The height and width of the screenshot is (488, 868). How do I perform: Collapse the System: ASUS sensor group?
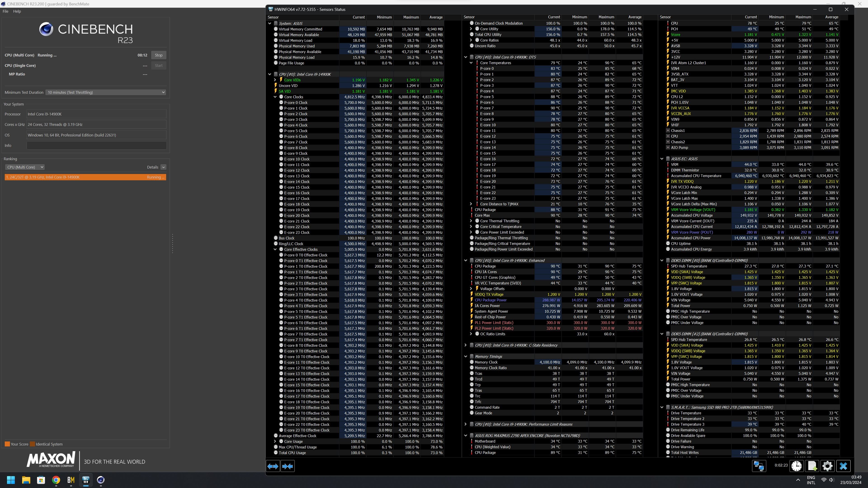270,23
